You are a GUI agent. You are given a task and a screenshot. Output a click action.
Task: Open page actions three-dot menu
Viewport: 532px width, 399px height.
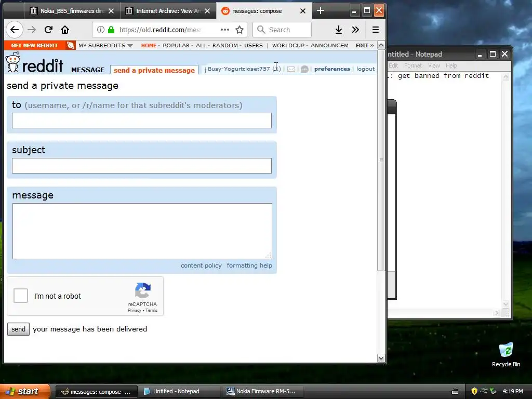coord(224,30)
